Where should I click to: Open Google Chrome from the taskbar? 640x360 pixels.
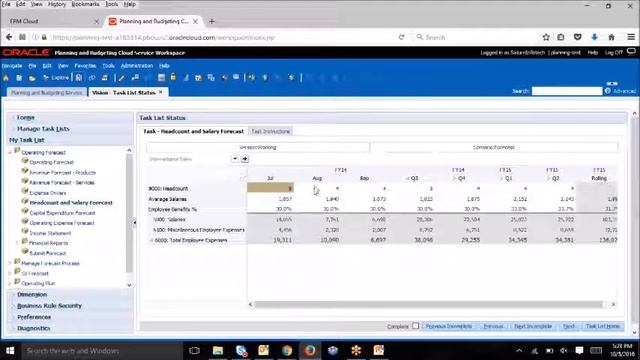point(287,351)
